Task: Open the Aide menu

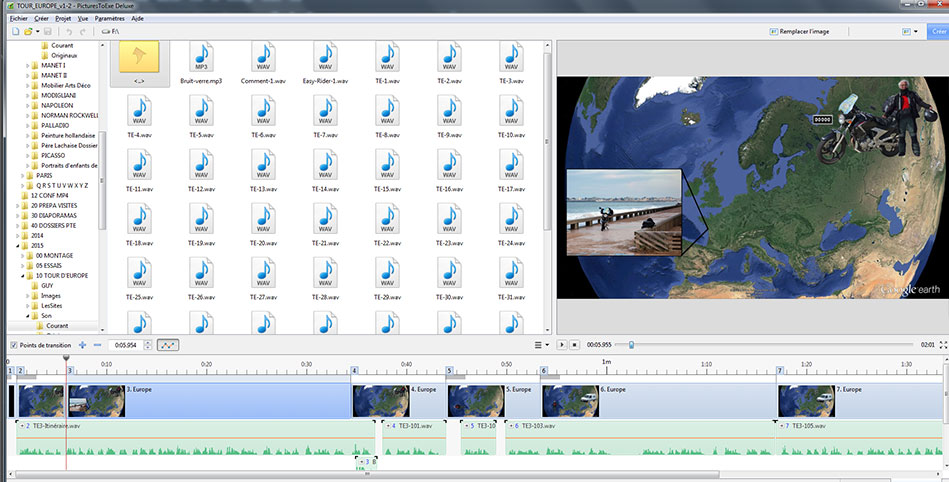Action: (137, 18)
